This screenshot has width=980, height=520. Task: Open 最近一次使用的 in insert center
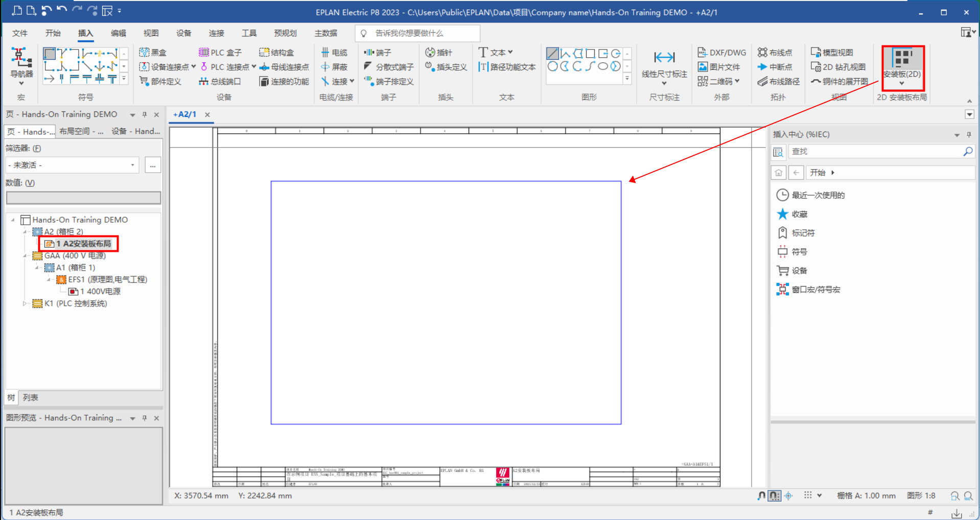coord(811,195)
